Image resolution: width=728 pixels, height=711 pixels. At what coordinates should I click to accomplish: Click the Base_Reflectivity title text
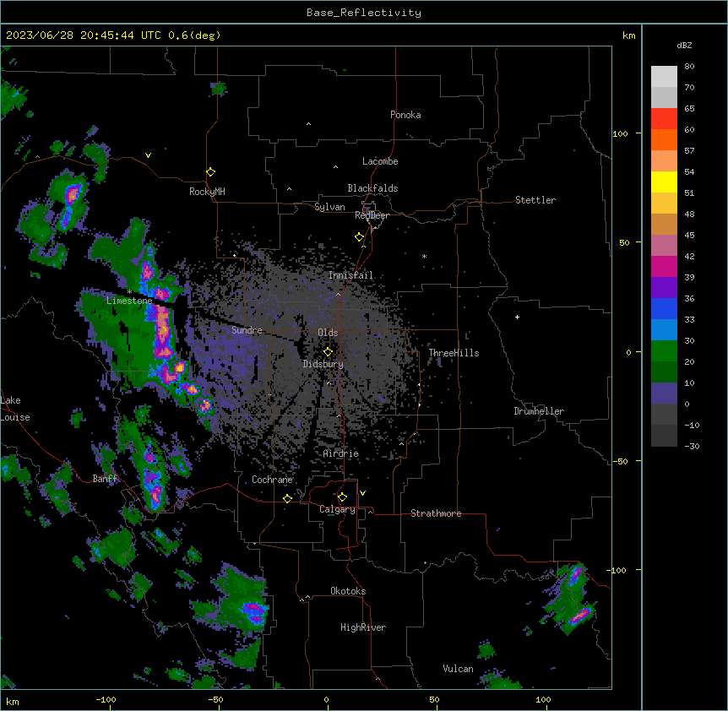coord(364,13)
